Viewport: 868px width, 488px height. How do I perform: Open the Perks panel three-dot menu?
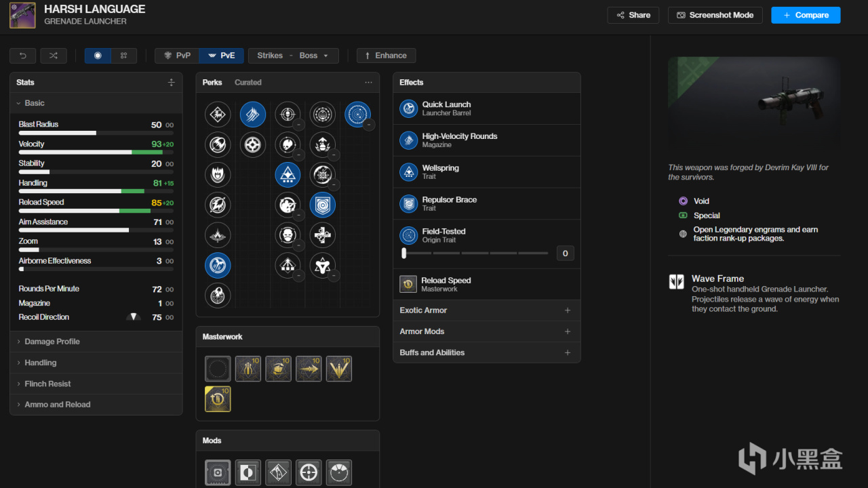coord(368,82)
